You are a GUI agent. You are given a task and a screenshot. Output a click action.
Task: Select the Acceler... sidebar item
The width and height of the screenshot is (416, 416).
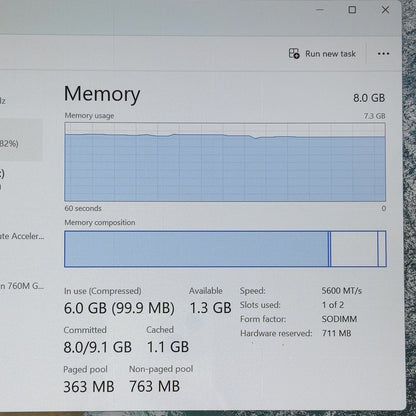pyautogui.click(x=22, y=236)
